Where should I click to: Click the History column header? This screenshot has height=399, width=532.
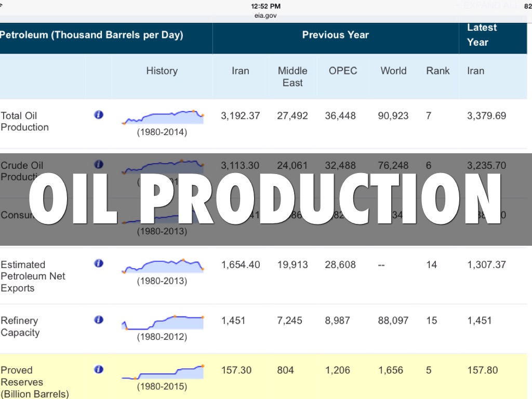click(162, 71)
